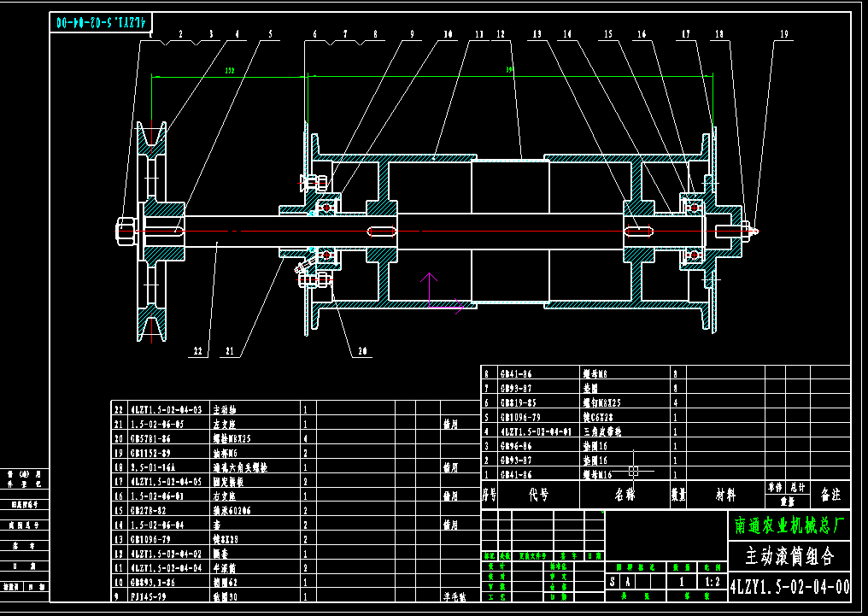Select the standard code "GB96-86"
868x616 pixels.
pyautogui.click(x=516, y=446)
